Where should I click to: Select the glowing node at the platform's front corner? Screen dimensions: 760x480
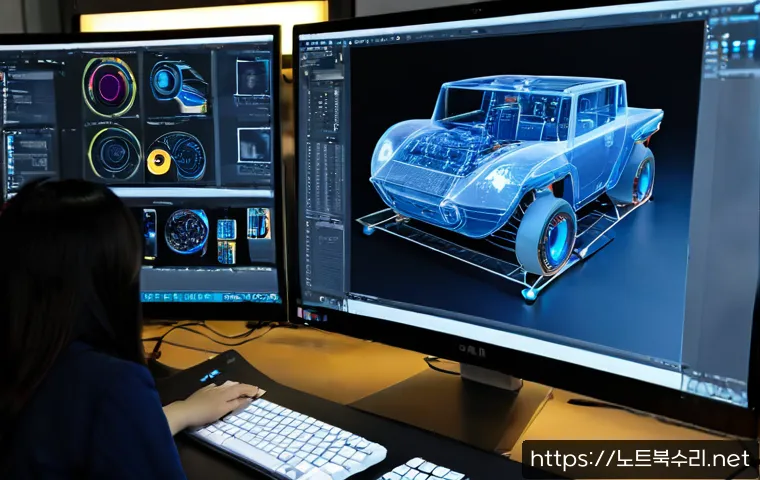529,294
